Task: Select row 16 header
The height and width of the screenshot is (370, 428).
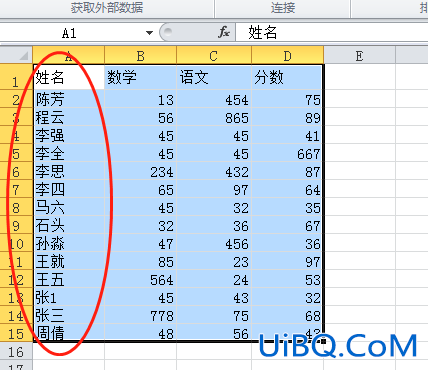Action: pos(16,351)
